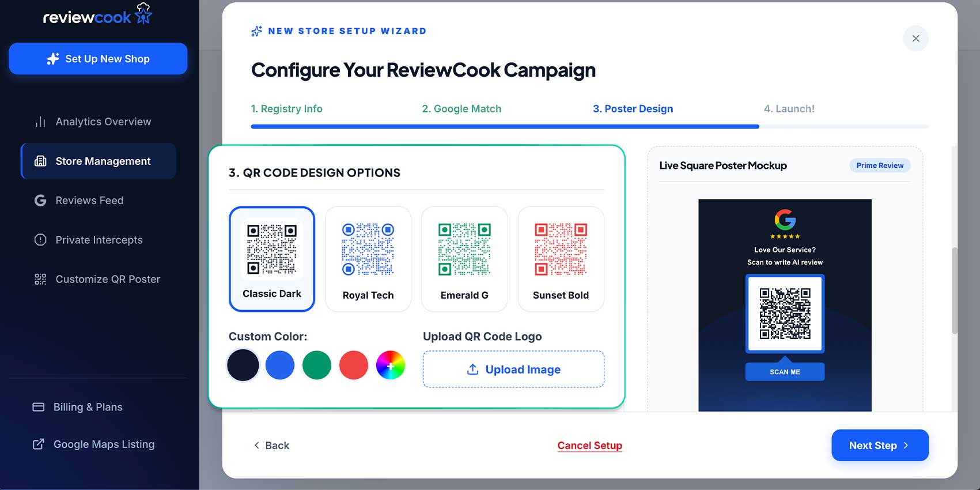Open Private Intercepts page
Image resolution: width=980 pixels, height=490 pixels.
98,240
